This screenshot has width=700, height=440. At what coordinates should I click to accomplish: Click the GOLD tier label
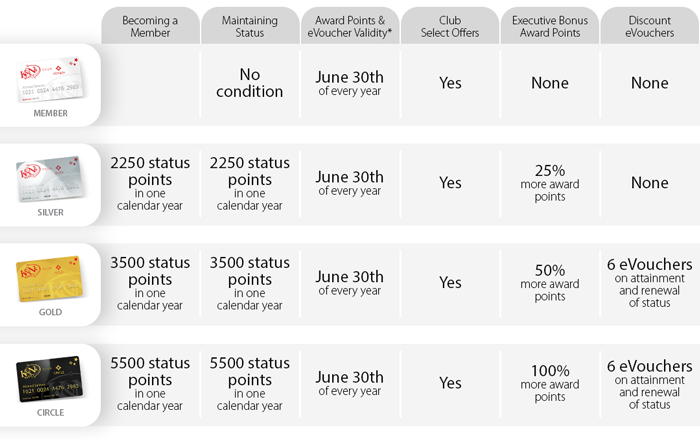point(48,312)
